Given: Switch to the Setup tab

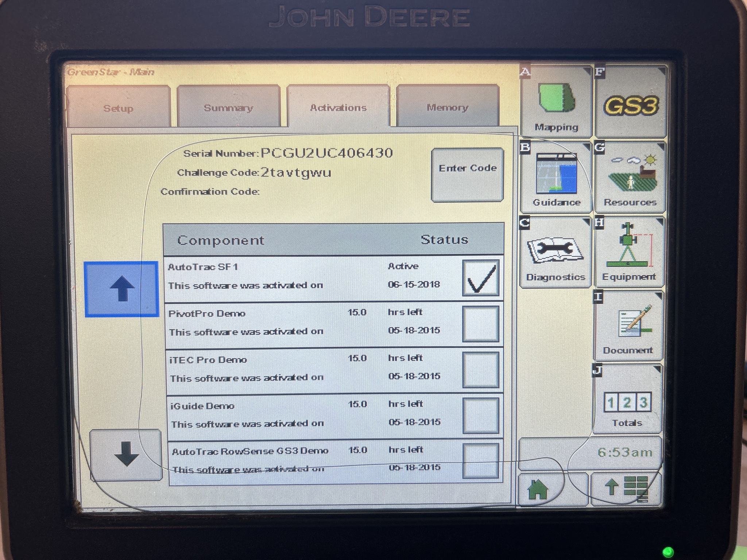Looking at the screenshot, I should click(x=119, y=107).
